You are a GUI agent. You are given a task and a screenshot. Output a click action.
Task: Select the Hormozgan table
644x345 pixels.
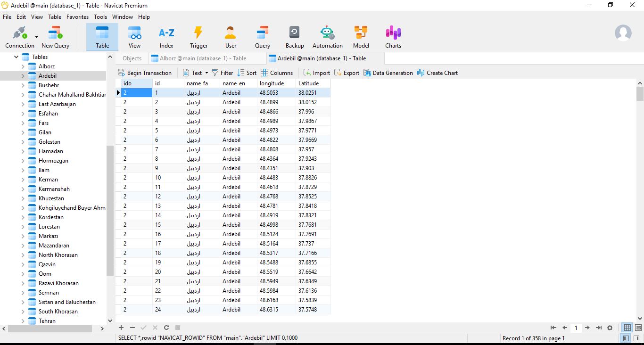pyautogui.click(x=53, y=161)
